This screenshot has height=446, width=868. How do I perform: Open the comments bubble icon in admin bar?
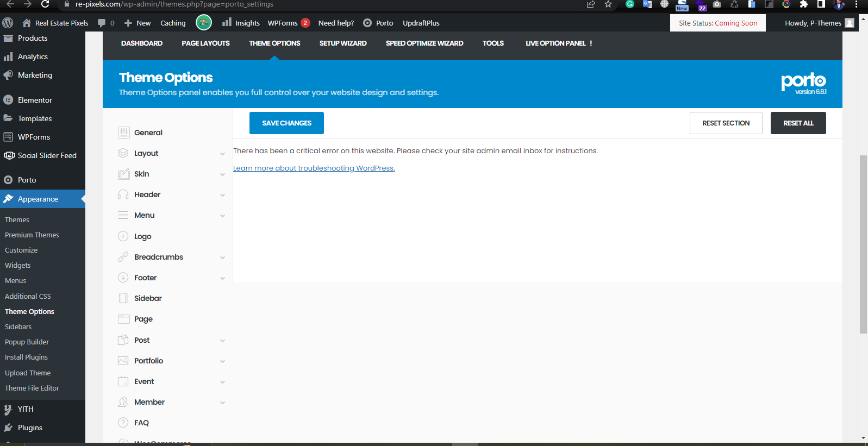point(102,23)
